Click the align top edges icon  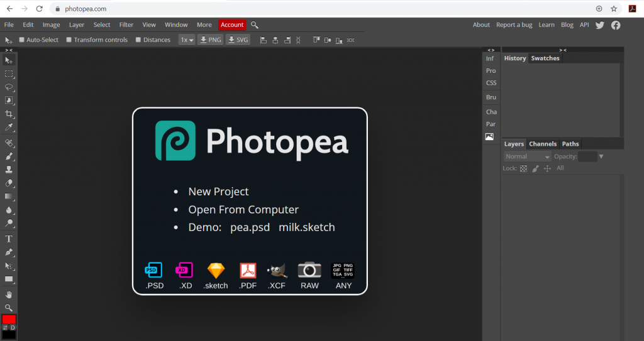click(x=316, y=40)
